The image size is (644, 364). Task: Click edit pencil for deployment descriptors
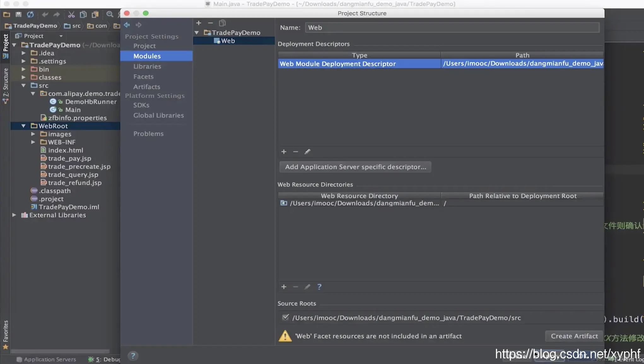[x=307, y=152]
